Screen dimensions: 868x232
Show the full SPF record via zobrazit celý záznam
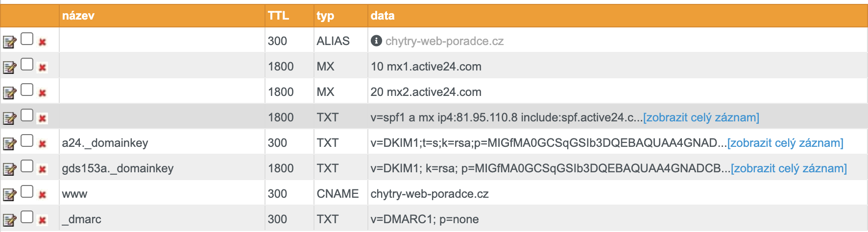click(701, 117)
